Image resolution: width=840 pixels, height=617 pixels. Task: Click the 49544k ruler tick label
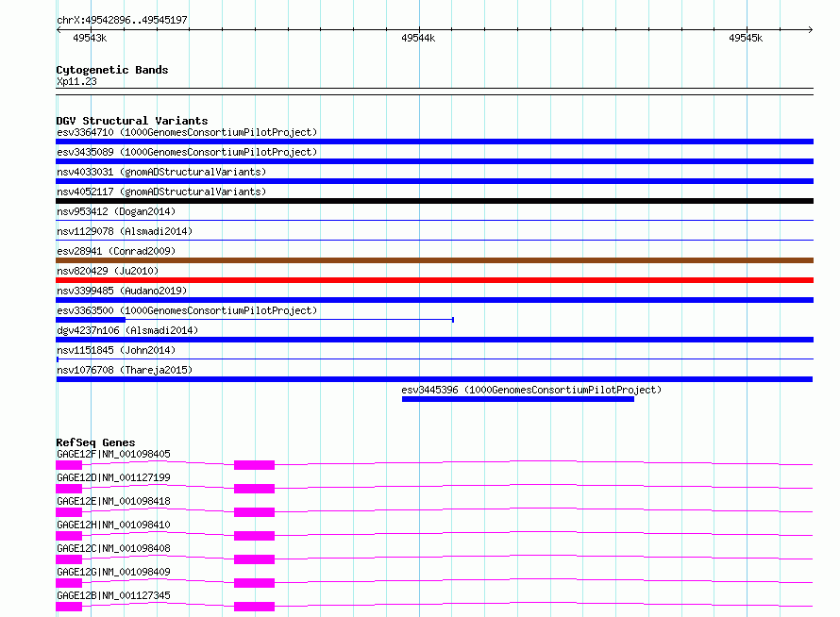pyautogui.click(x=418, y=38)
